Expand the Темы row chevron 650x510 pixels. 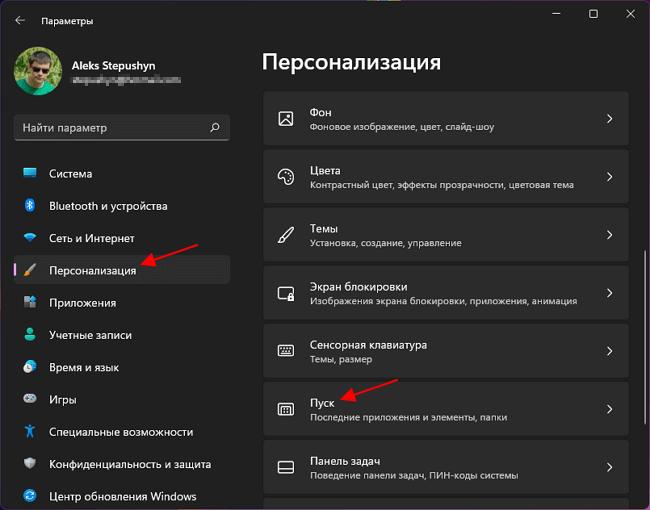[609, 235]
